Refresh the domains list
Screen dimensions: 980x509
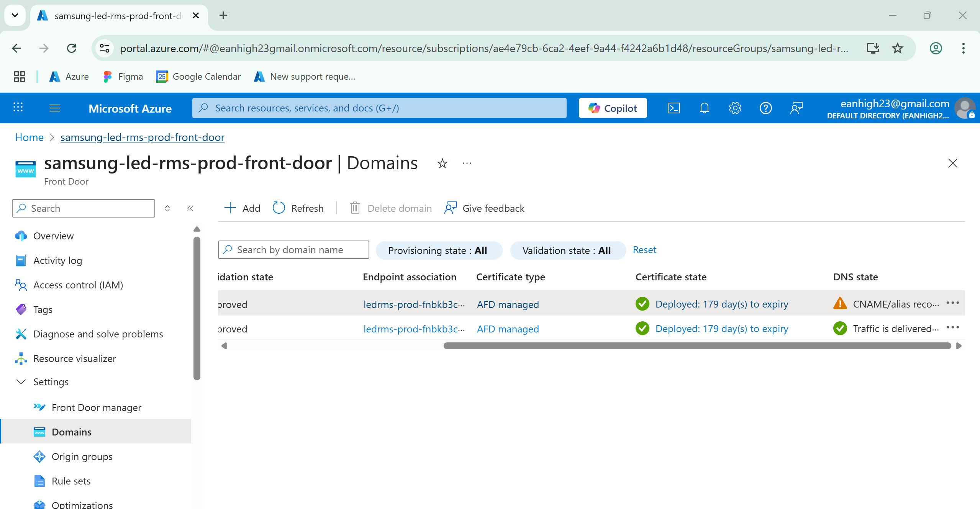[x=298, y=208]
